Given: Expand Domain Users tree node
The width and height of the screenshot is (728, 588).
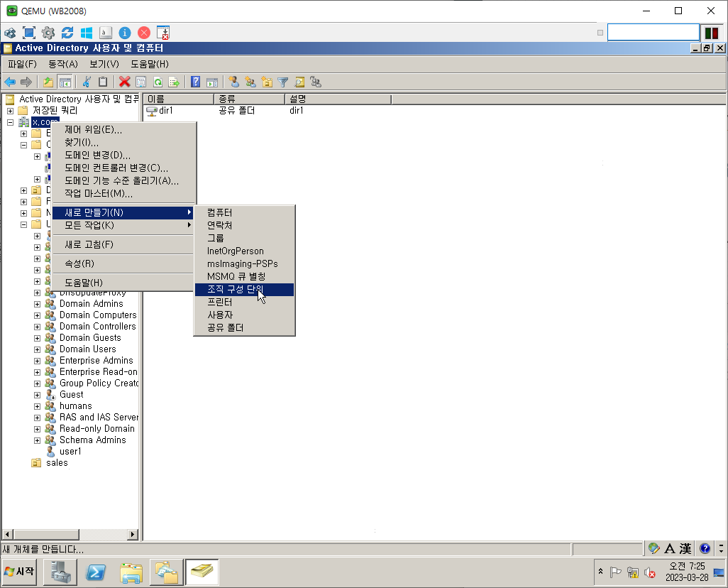Looking at the screenshot, I should 37,349.
